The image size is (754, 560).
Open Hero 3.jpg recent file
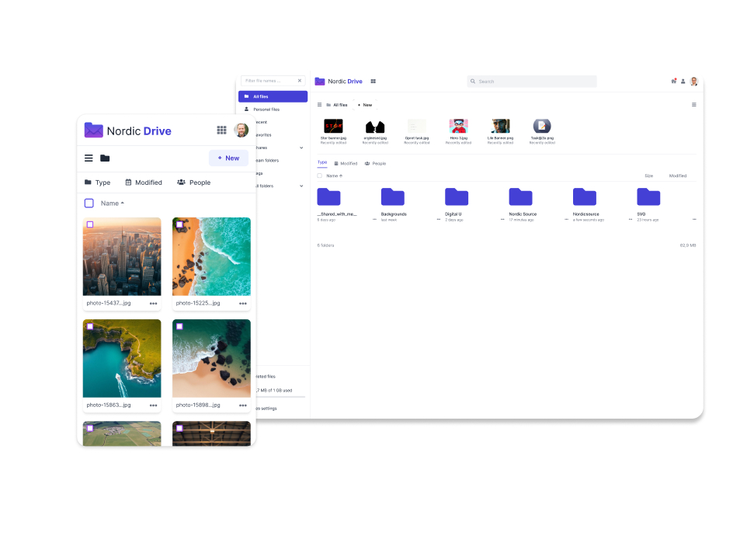(x=458, y=131)
